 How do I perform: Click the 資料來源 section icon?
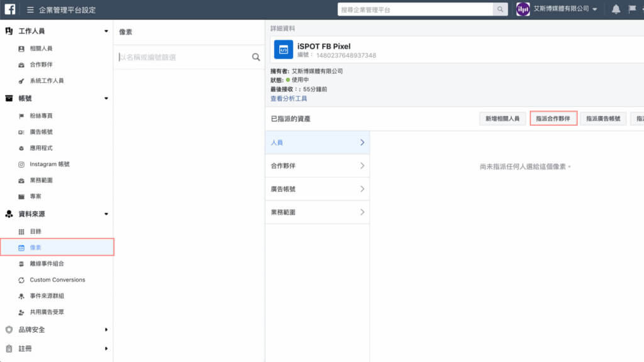point(9,214)
